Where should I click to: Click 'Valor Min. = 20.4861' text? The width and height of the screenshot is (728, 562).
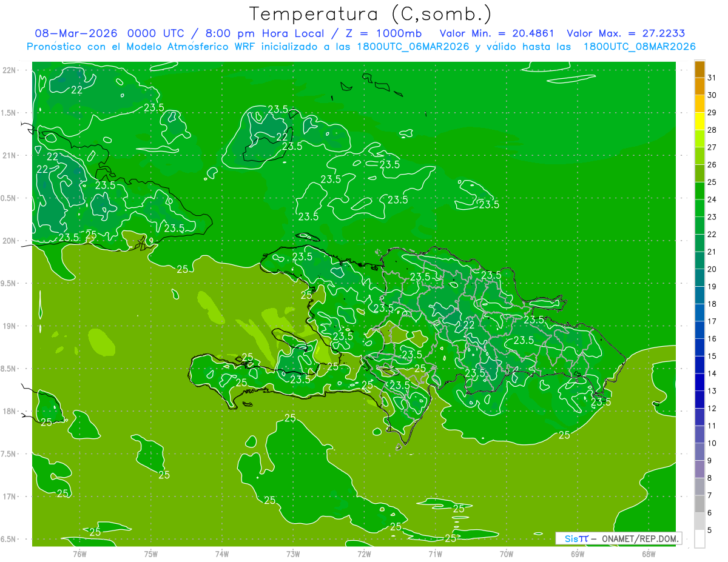pos(497,33)
